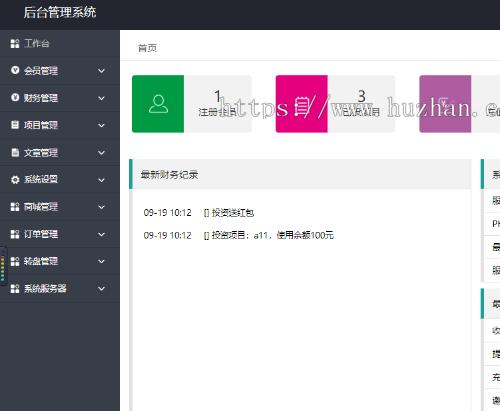Click the green user profile tile icon

click(158, 104)
